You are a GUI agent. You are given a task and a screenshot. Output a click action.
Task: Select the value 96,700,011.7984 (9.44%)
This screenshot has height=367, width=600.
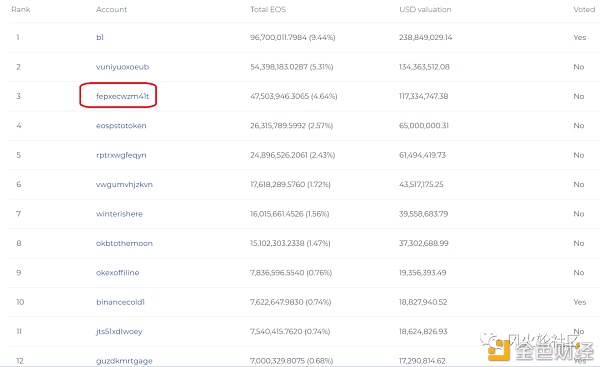click(293, 38)
